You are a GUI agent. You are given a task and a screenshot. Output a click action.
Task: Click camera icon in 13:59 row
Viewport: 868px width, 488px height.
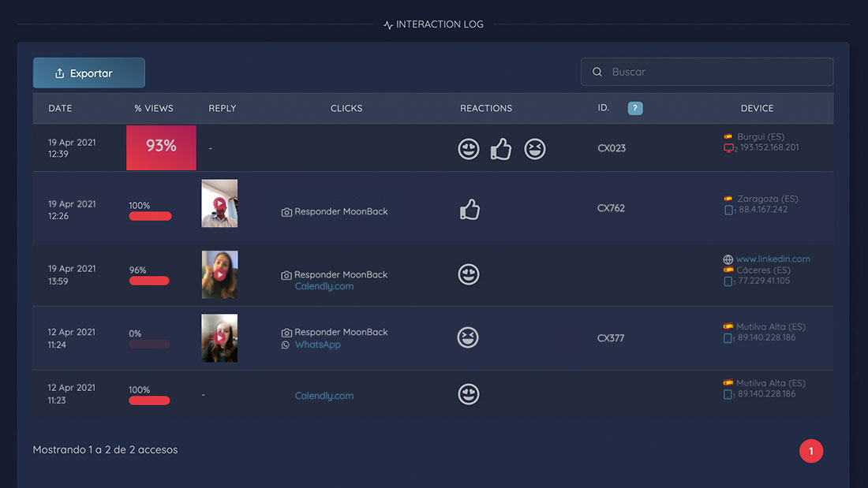tap(286, 275)
